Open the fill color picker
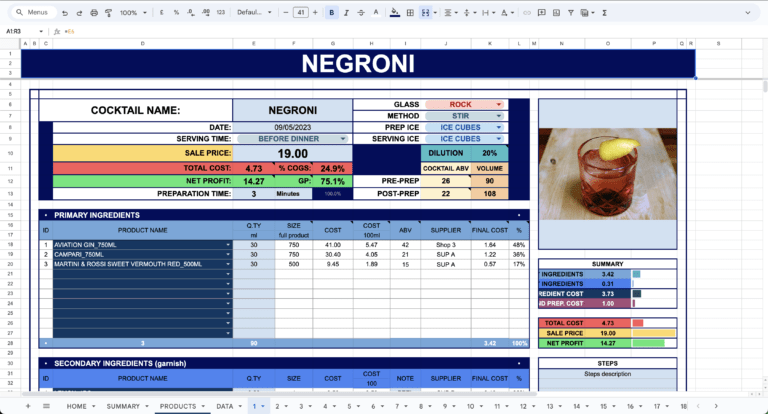Screen dimensions: 768x414 tap(395, 13)
